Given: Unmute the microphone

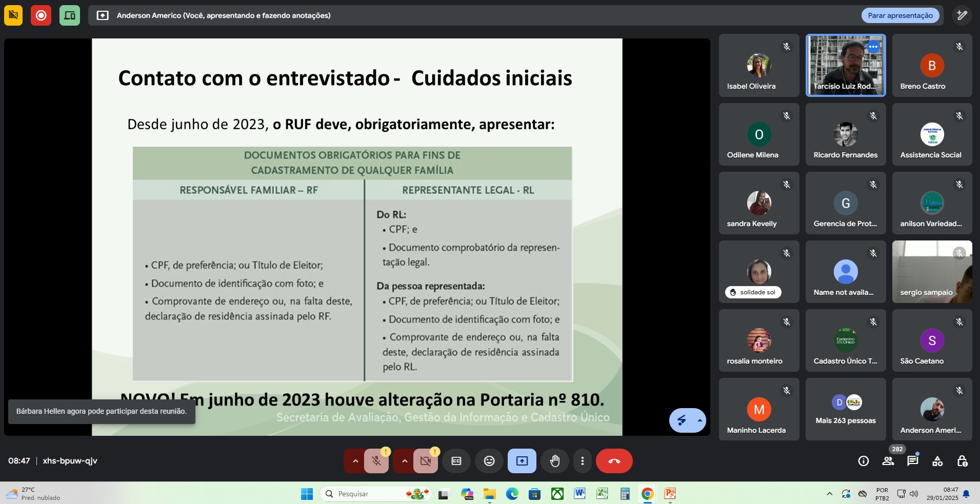Looking at the screenshot, I should (x=376, y=461).
